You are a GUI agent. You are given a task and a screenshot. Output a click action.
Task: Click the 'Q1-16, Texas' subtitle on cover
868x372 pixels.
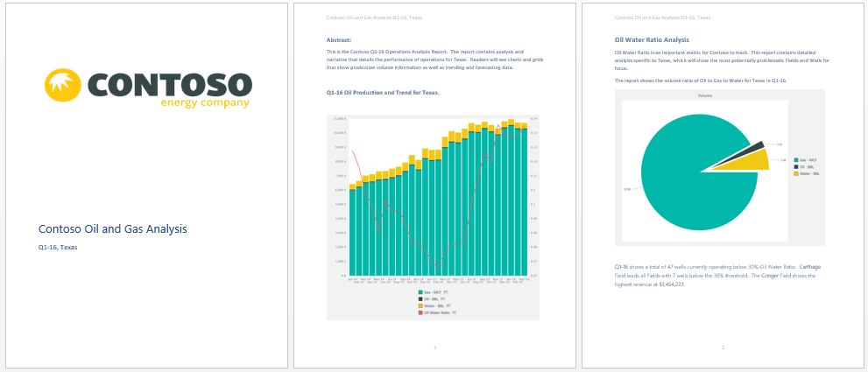pyautogui.click(x=58, y=248)
